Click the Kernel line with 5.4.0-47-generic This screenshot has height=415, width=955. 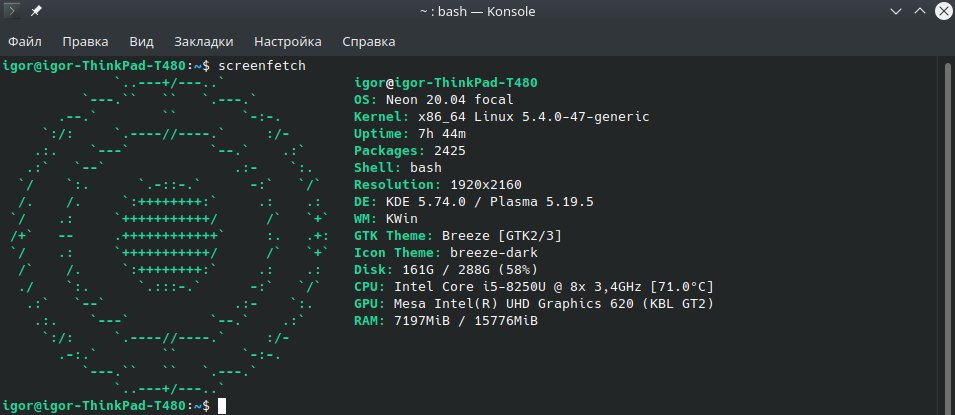[x=502, y=116]
